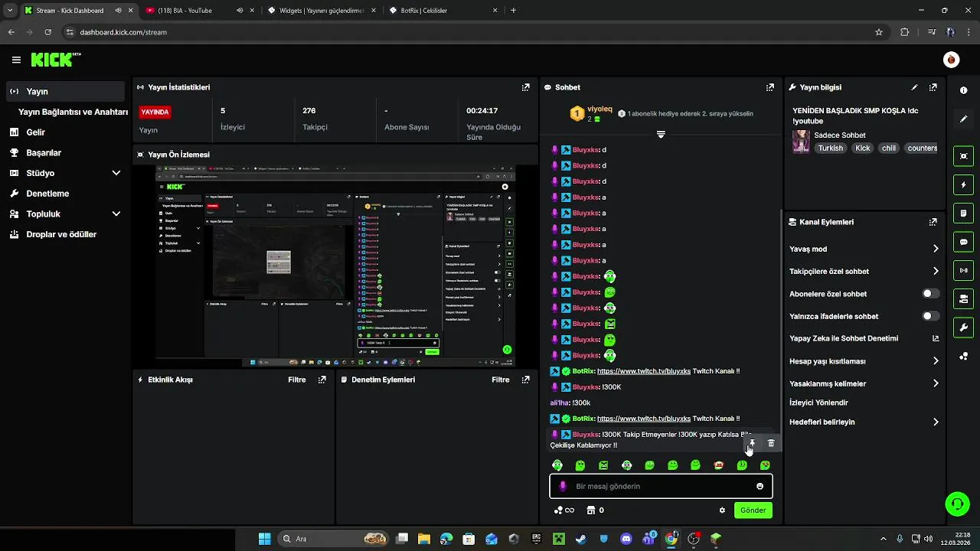
Task: Open Yavaş mod options
Action: (x=864, y=249)
